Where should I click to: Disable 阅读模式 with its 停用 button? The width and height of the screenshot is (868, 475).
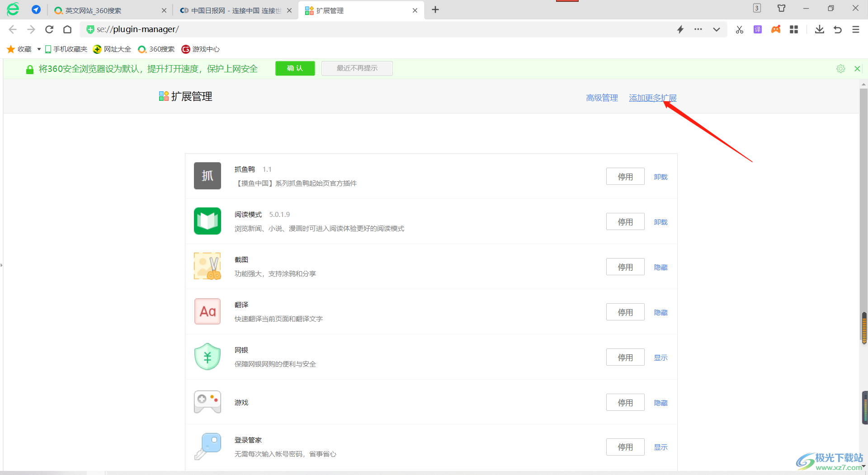coord(625,222)
